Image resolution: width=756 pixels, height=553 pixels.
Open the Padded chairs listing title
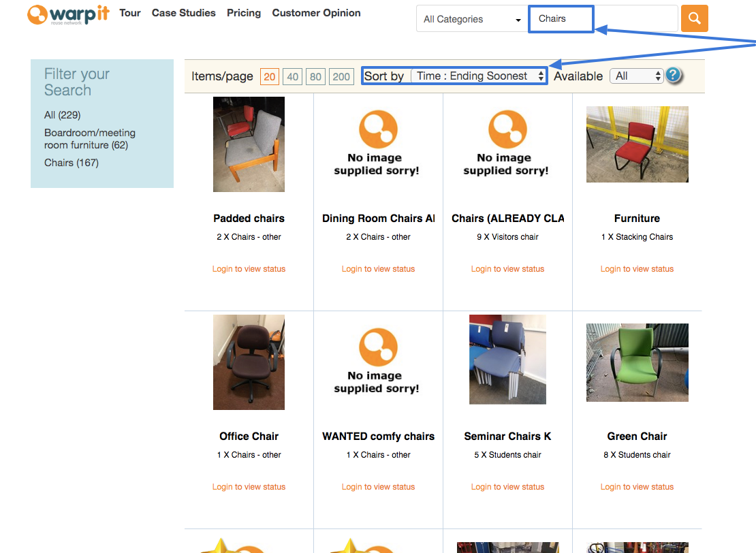249,219
